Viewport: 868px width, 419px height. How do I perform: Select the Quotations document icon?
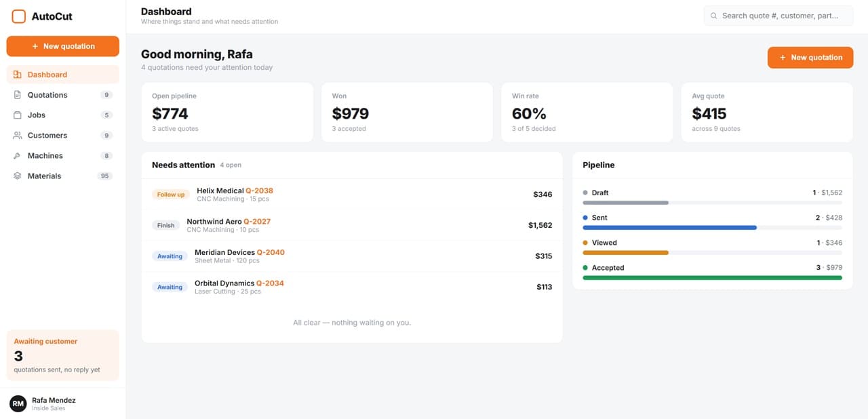[x=18, y=95]
